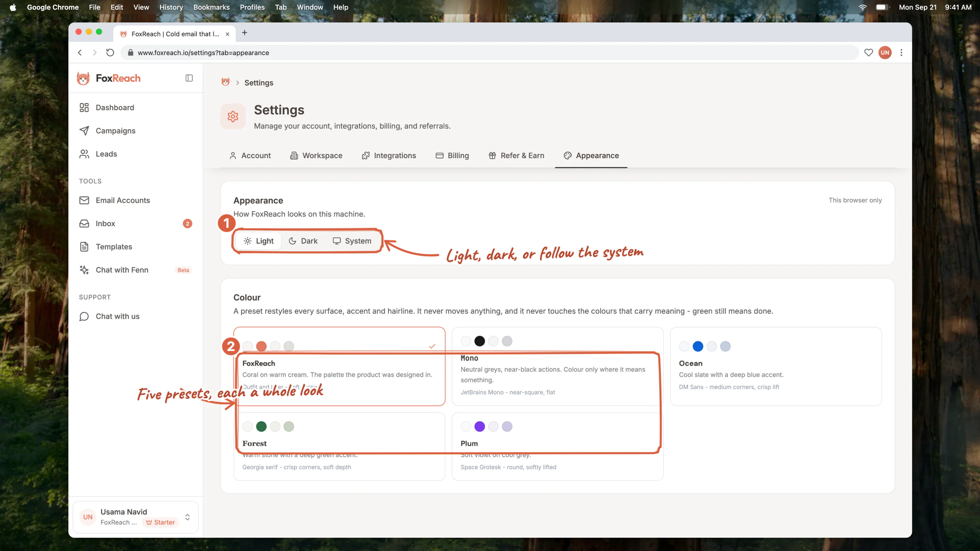Select Dark appearance mode
The height and width of the screenshot is (551, 980).
(303, 241)
